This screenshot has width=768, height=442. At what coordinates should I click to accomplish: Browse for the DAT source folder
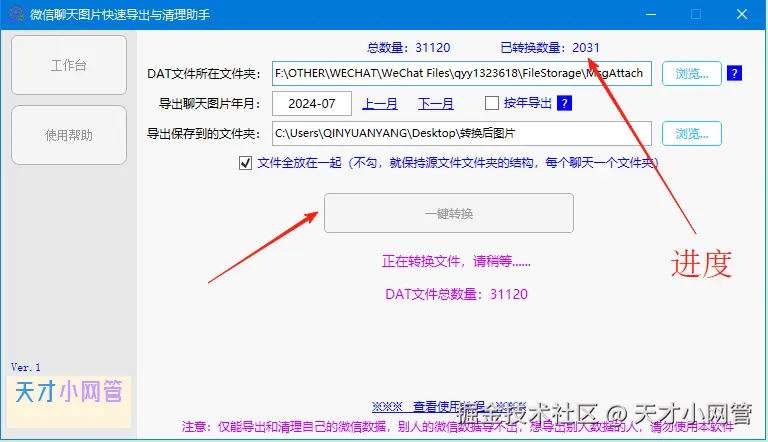click(x=692, y=74)
